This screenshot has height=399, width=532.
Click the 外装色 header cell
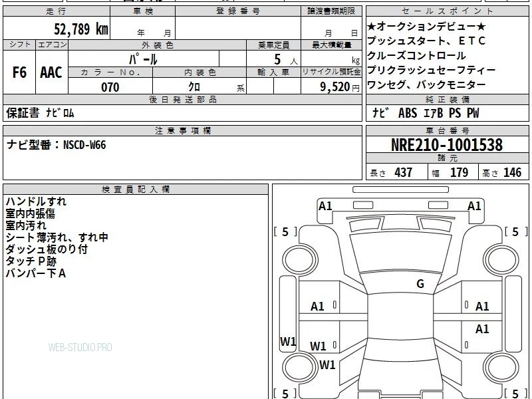pos(157,45)
